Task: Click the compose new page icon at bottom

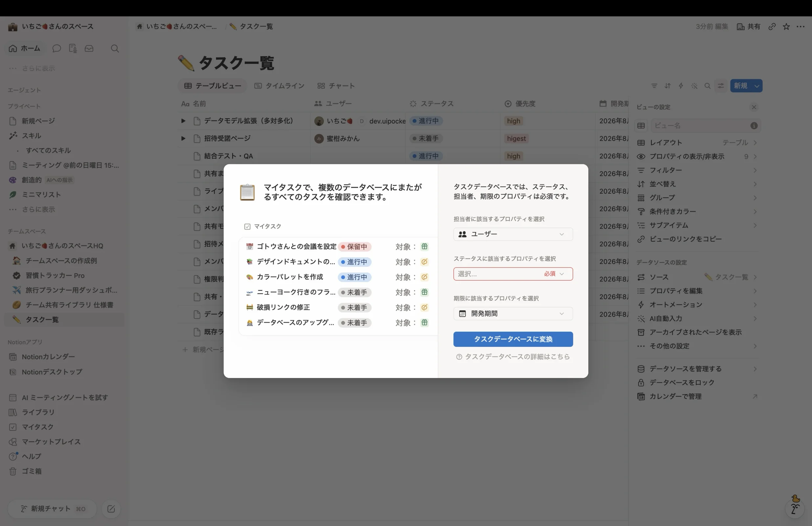Action: 111,509
